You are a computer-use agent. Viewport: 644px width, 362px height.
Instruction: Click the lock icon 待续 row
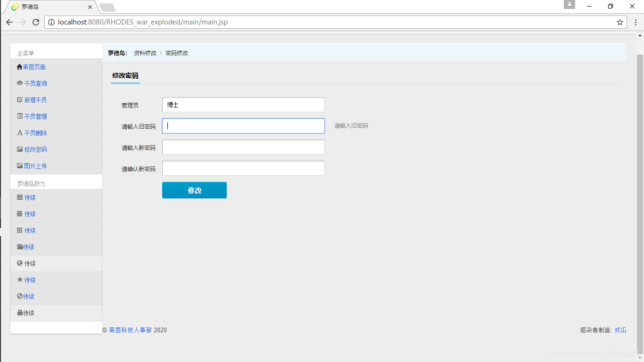tap(20, 313)
